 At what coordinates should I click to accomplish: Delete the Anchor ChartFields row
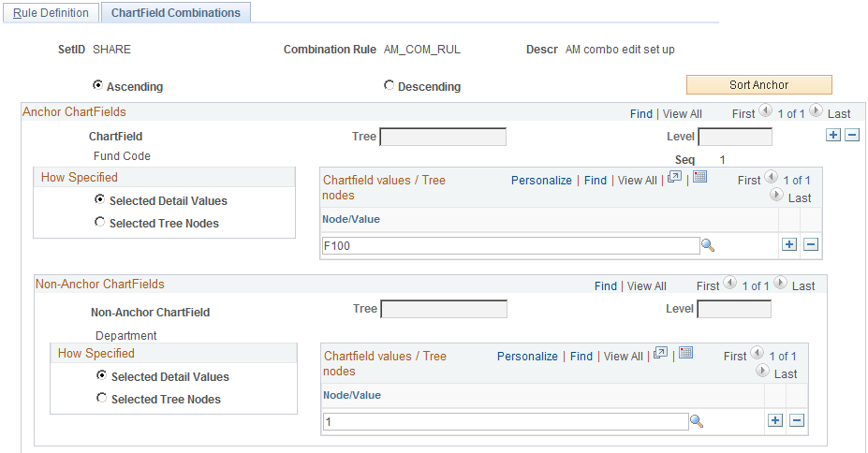pos(852,135)
